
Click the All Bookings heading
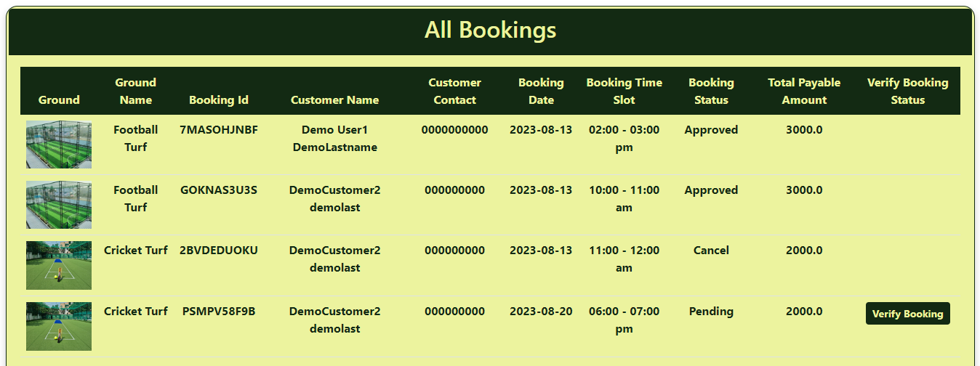click(x=490, y=30)
